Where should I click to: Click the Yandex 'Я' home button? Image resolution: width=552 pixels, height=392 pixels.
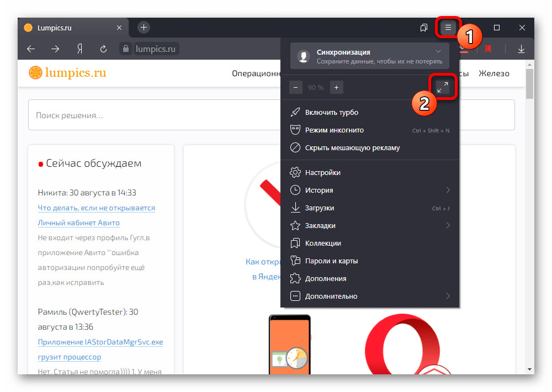pyautogui.click(x=79, y=49)
